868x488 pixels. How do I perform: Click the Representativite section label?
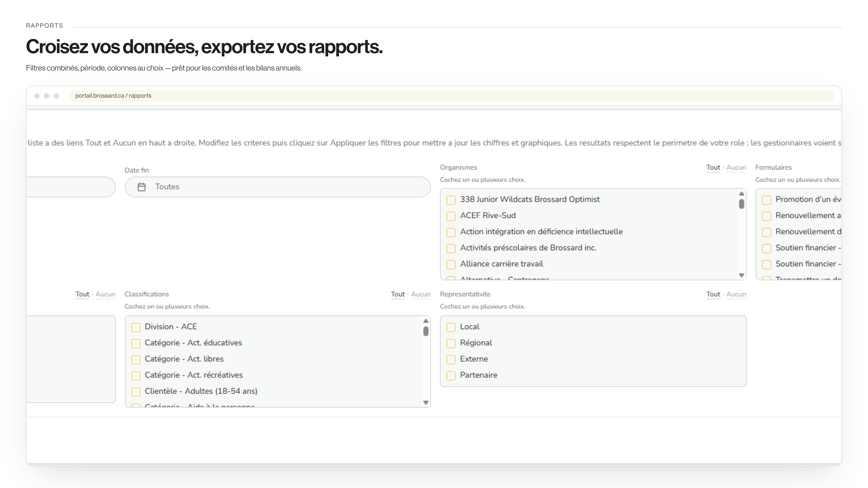click(465, 294)
